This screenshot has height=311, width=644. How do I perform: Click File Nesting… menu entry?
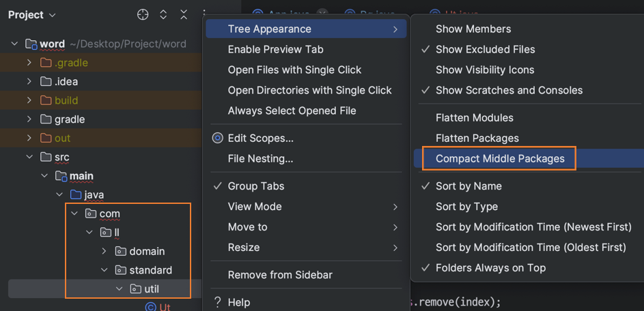tap(260, 159)
